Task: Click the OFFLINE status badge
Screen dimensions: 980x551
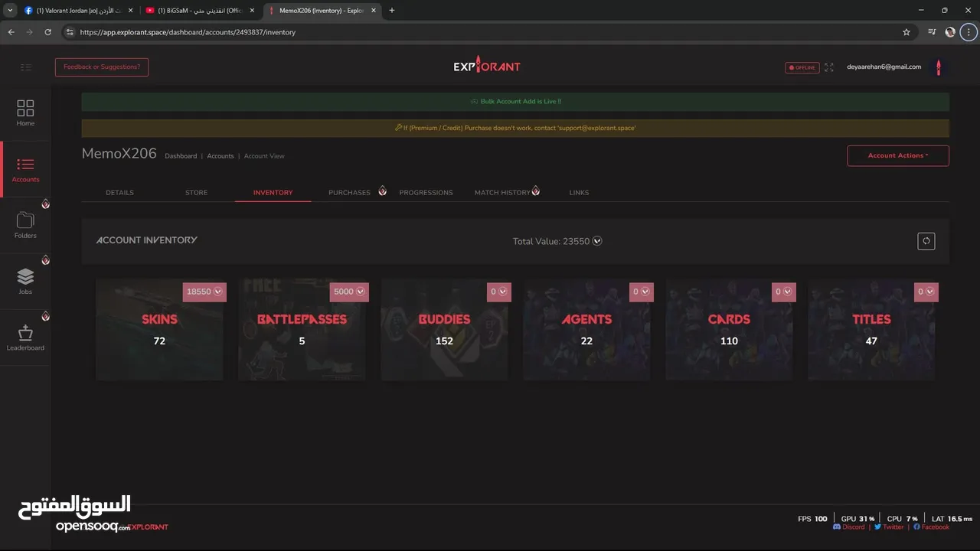Action: pyautogui.click(x=802, y=67)
